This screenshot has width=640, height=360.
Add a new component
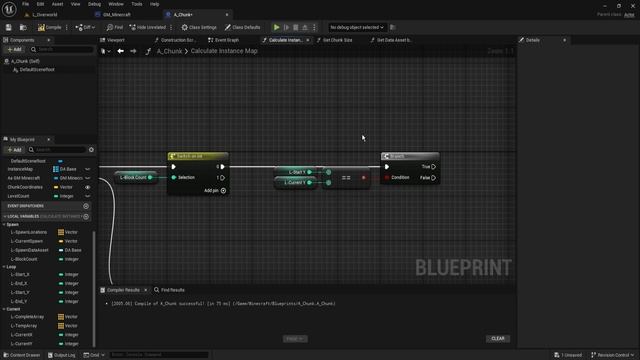click(x=14, y=49)
